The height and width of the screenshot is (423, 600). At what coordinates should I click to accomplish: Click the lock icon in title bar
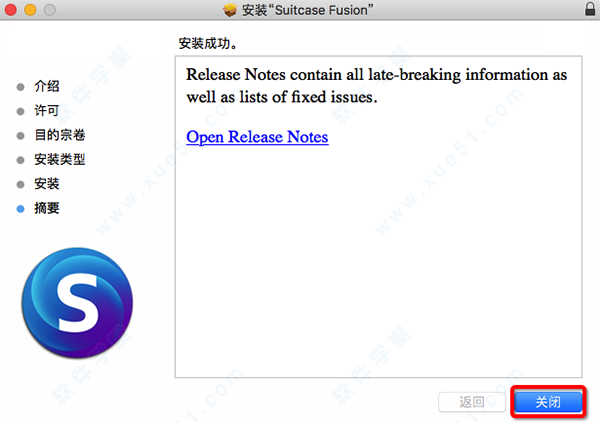[590, 9]
